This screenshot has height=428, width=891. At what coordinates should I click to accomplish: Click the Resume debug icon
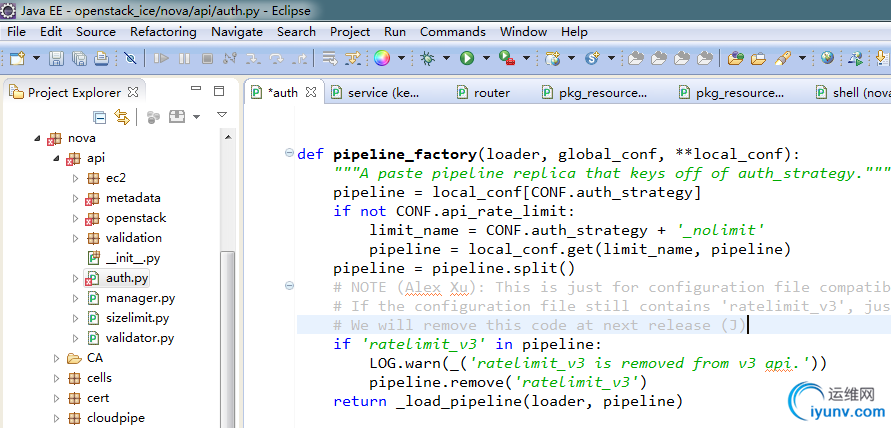161,58
